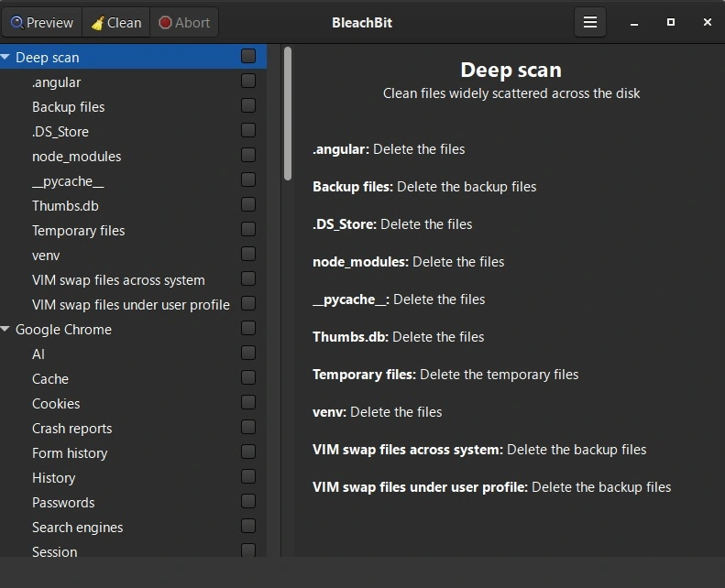Tick the node_modules checkbox
Image resolution: width=725 pixels, height=588 pixels.
click(248, 155)
